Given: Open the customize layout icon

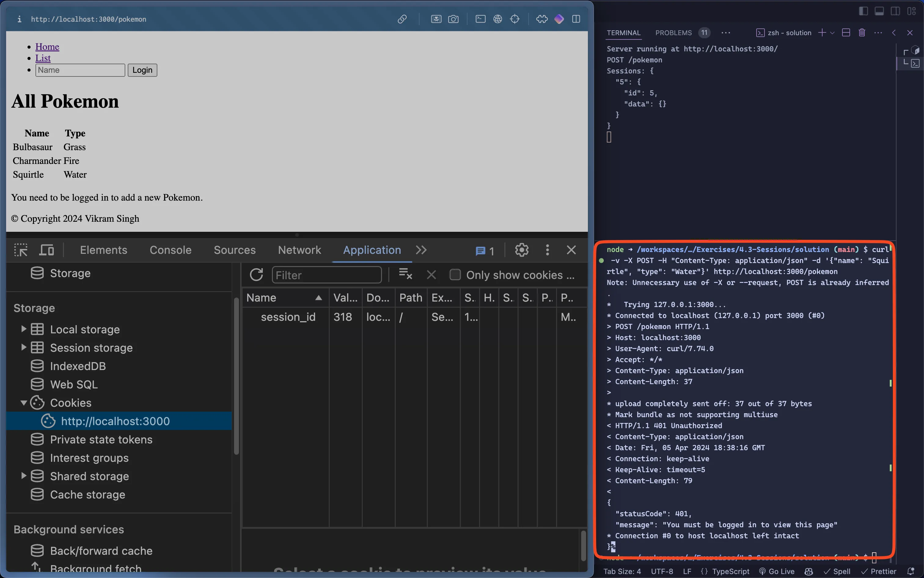Looking at the screenshot, I should (911, 11).
